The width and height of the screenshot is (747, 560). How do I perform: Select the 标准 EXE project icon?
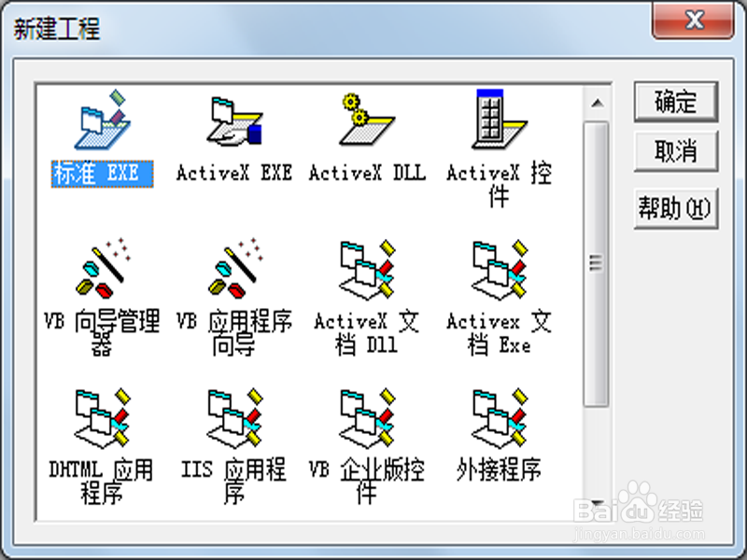[102, 120]
